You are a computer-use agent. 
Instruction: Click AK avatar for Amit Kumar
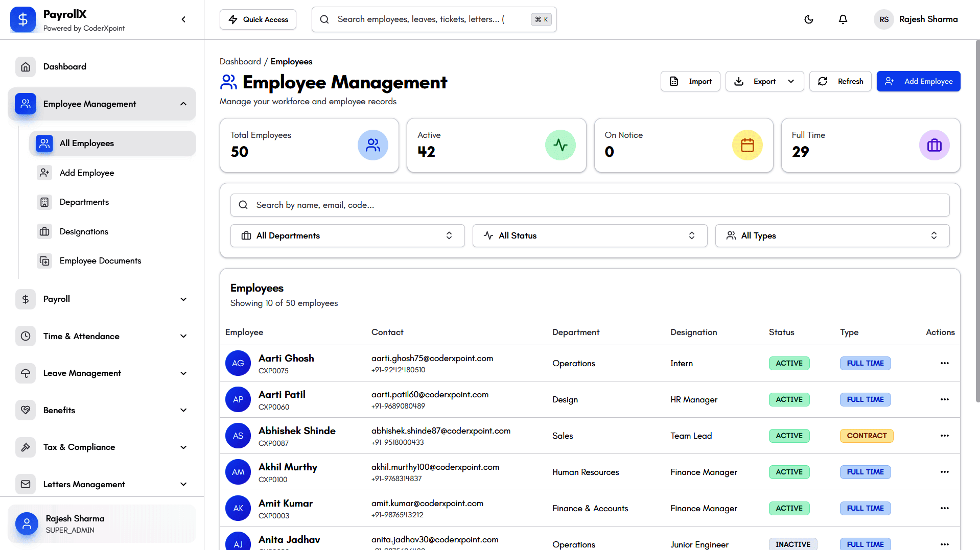point(238,508)
